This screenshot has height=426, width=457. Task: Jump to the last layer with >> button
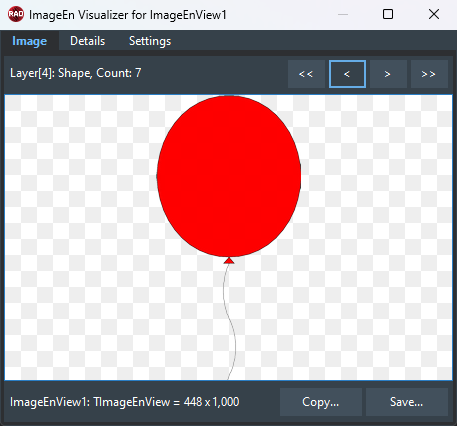429,74
